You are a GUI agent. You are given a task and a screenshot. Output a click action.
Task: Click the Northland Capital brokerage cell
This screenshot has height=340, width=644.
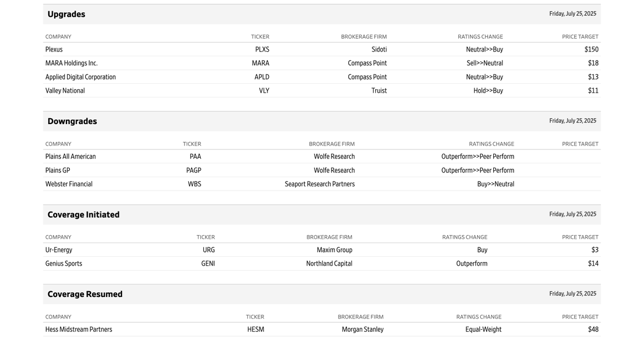[330, 264]
